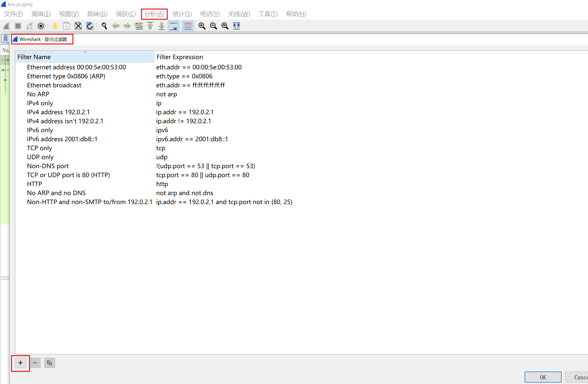
Task: Reload the capture file icon
Action: [x=90, y=26]
